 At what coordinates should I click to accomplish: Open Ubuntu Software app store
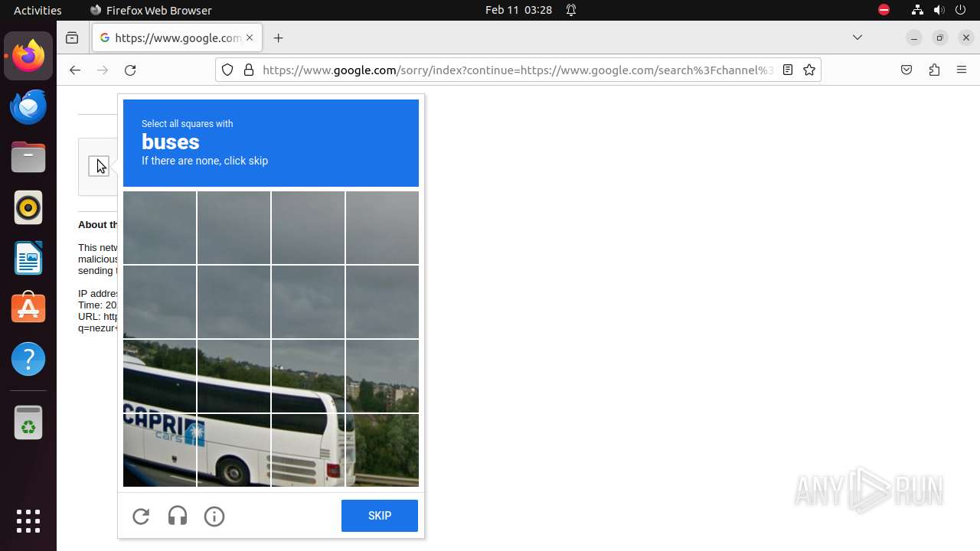click(28, 308)
